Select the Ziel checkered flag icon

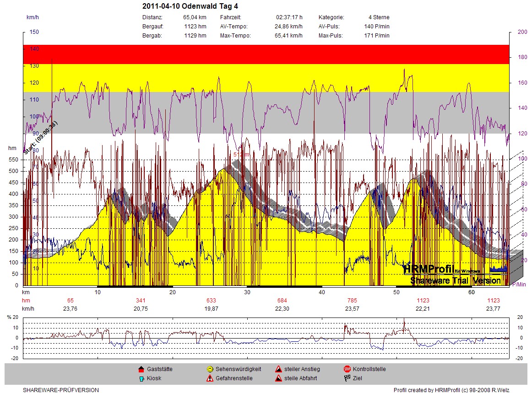click(x=347, y=378)
